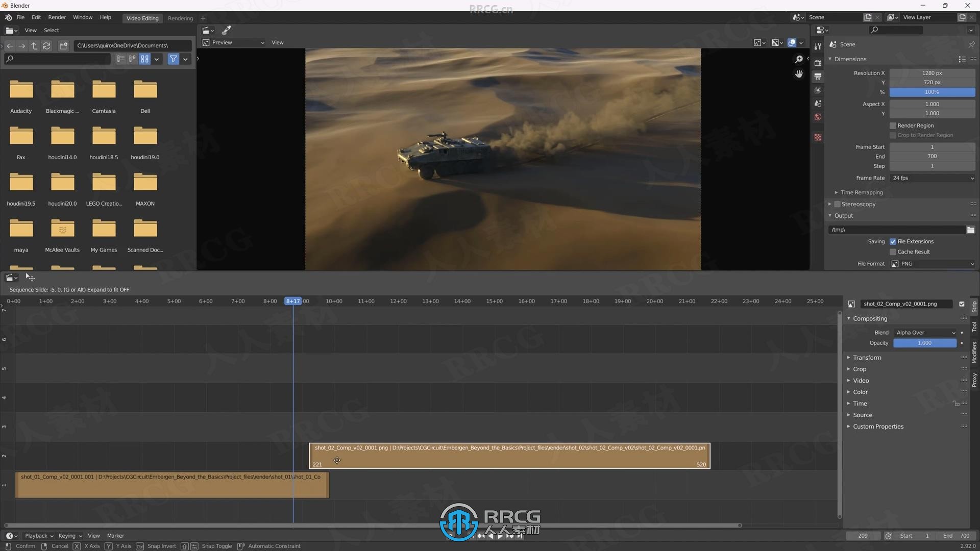Image resolution: width=980 pixels, height=551 pixels.
Task: Click the Video Editing workspace tab
Action: pyautogui.click(x=141, y=17)
